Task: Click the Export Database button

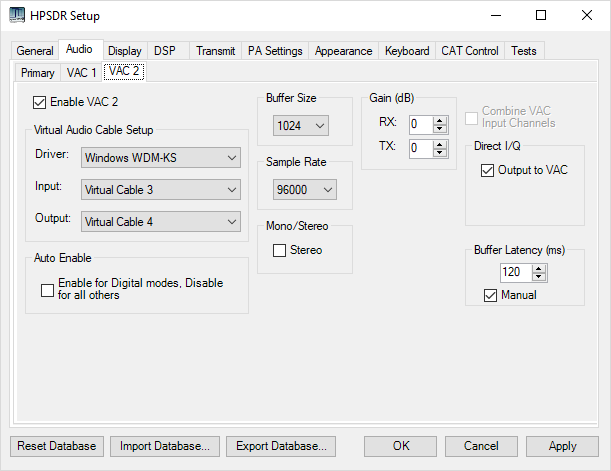Action: point(281,446)
